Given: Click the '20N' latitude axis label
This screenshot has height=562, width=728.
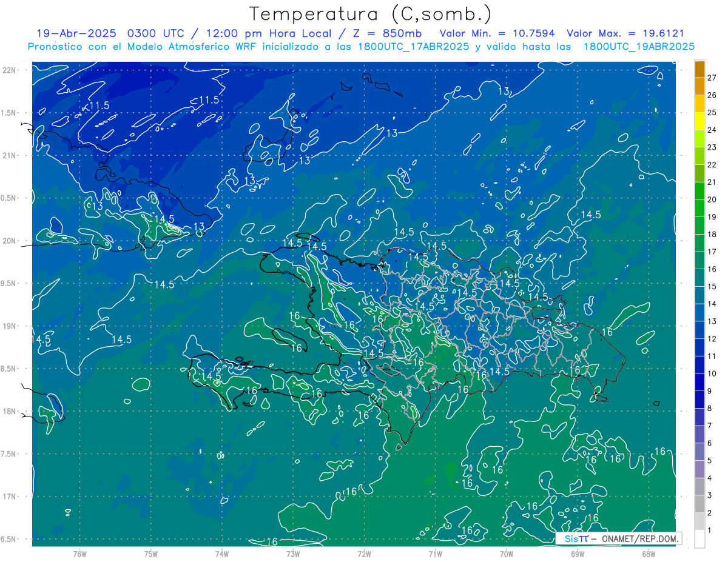Looking at the screenshot, I should click(9, 241).
